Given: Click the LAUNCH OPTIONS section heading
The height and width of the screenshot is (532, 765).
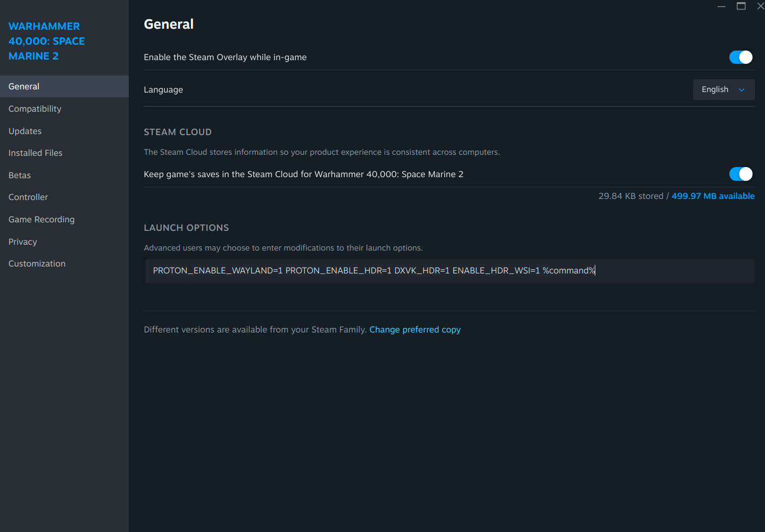Looking at the screenshot, I should point(186,228).
